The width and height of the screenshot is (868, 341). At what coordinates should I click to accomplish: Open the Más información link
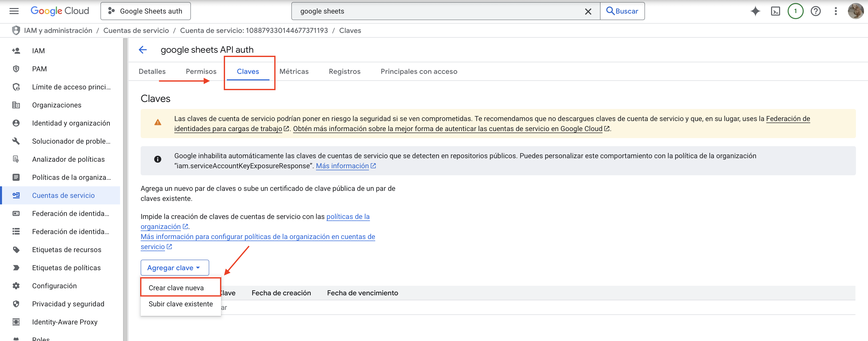(x=342, y=166)
